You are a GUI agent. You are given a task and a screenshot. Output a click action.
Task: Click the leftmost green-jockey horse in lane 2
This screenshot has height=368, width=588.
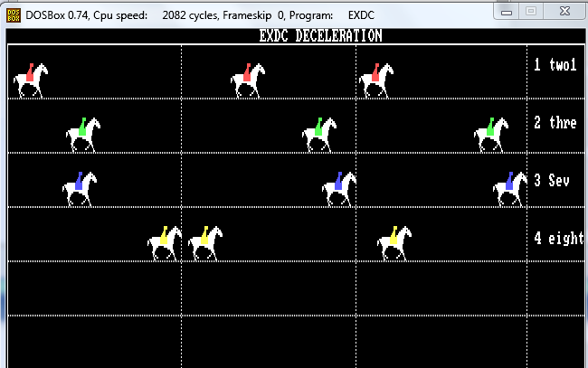pyautogui.click(x=83, y=135)
